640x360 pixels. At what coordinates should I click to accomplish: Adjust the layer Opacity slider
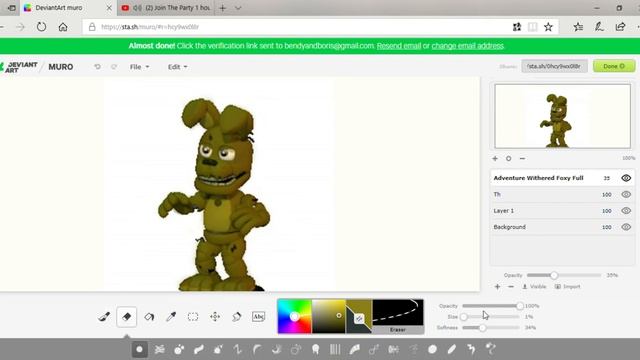564,275
